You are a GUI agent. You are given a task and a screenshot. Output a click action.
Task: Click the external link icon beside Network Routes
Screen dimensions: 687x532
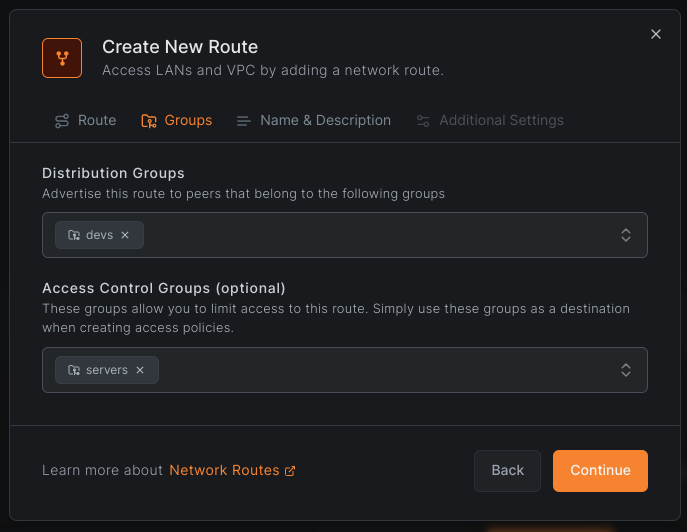coord(290,471)
